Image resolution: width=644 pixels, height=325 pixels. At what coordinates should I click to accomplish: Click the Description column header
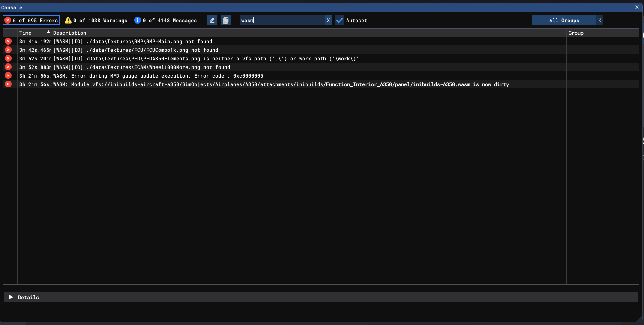point(70,33)
